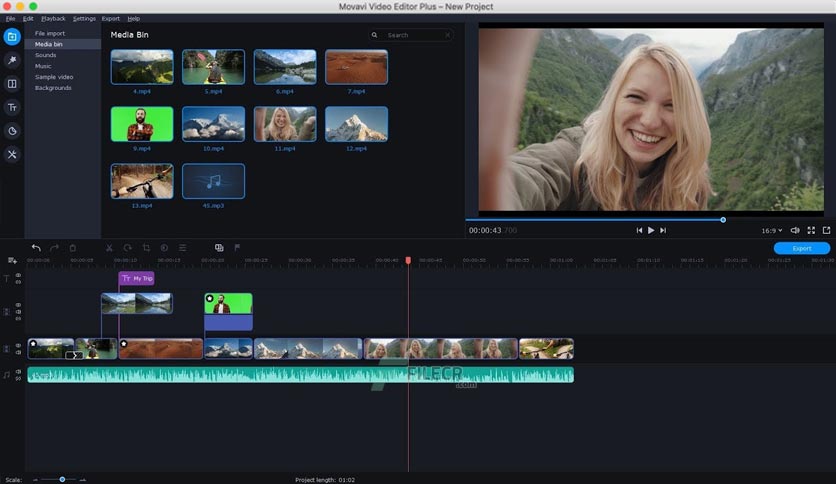The height and width of the screenshot is (484, 836).
Task: Split clip with scissors icon
Action: [x=109, y=248]
